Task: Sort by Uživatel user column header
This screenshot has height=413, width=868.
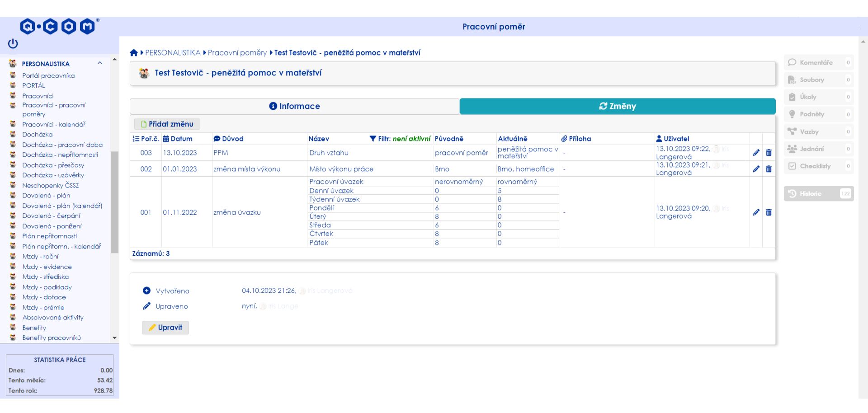Action: [x=673, y=139]
